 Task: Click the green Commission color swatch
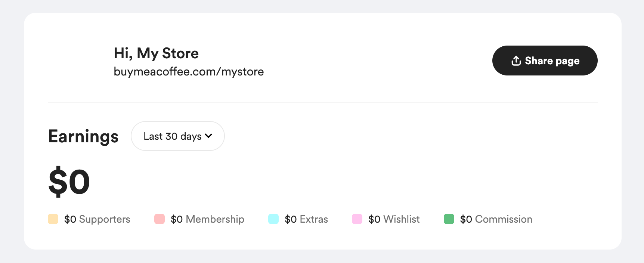449,219
